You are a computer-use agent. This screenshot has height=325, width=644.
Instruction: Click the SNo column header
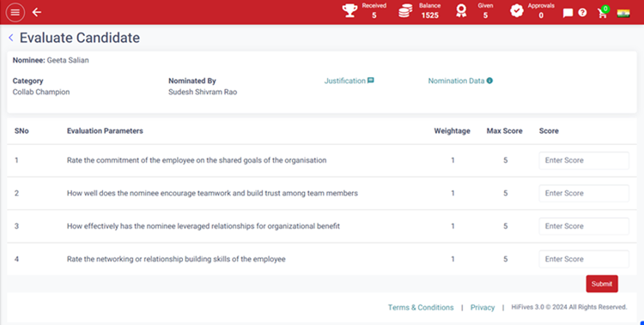point(21,131)
